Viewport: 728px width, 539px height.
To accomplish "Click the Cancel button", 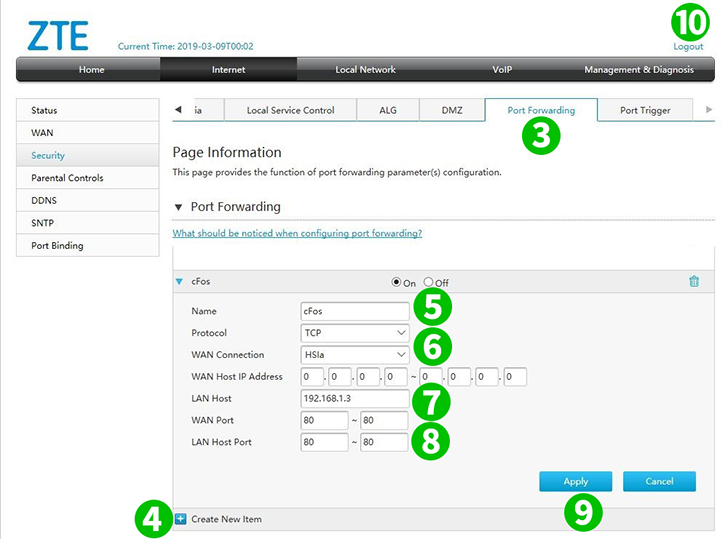I will tap(659, 481).
